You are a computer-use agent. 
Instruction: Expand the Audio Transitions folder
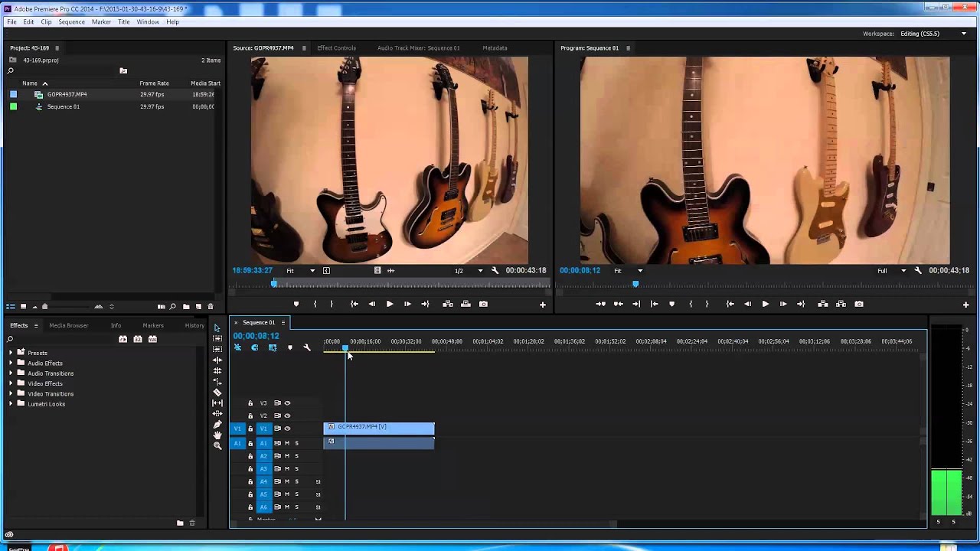point(11,373)
